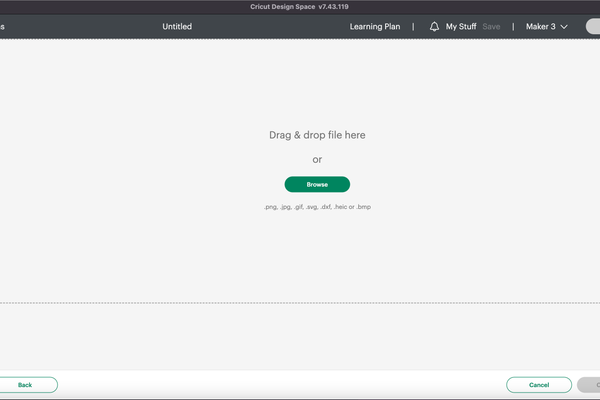Click the greyed-out Save option
Screen dimensions: 600x400
click(x=491, y=27)
